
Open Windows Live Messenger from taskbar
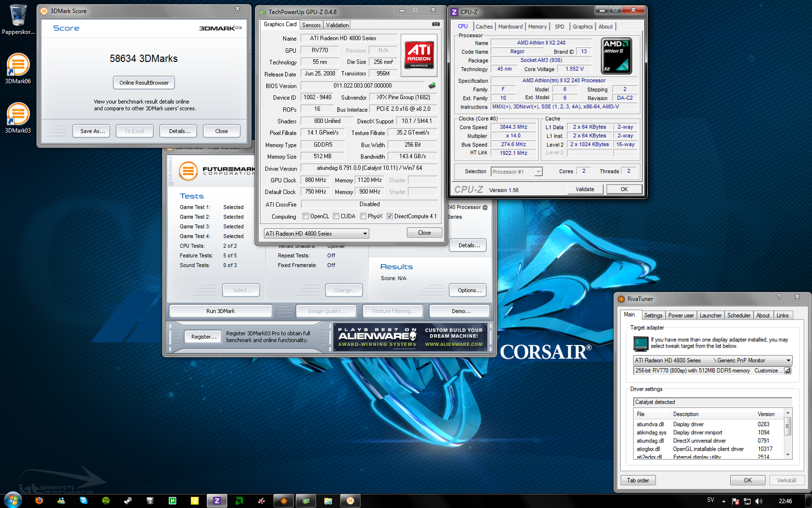(x=61, y=500)
